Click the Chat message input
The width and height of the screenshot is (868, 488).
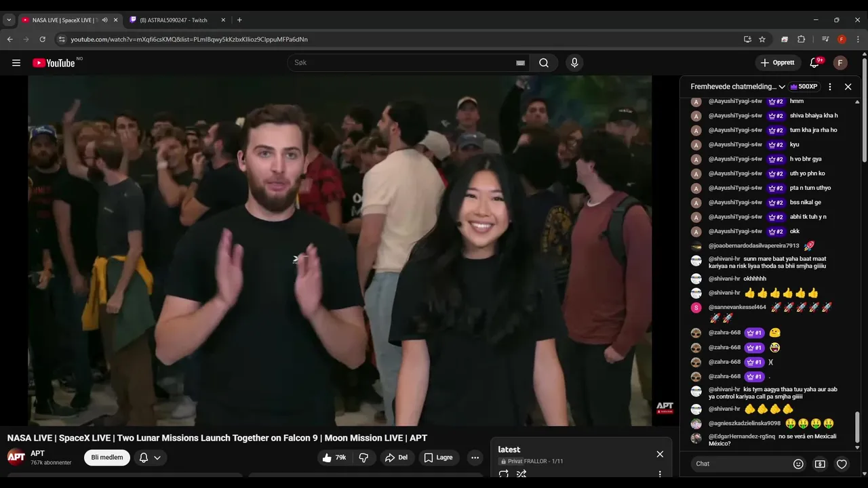click(739, 464)
